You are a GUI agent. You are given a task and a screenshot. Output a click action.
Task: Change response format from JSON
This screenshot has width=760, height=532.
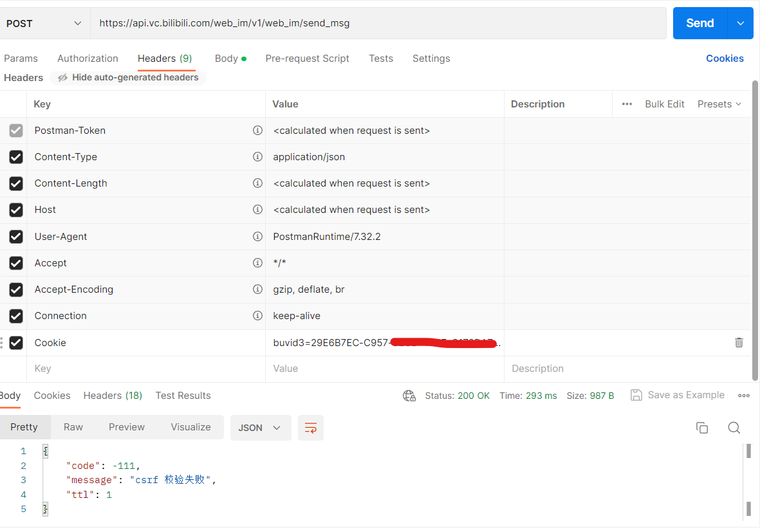(x=260, y=427)
